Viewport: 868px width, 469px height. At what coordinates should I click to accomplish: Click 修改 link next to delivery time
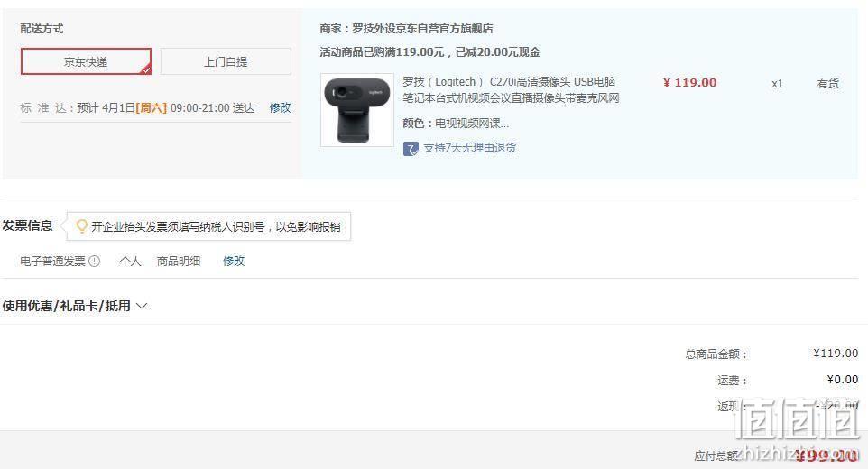(x=280, y=108)
